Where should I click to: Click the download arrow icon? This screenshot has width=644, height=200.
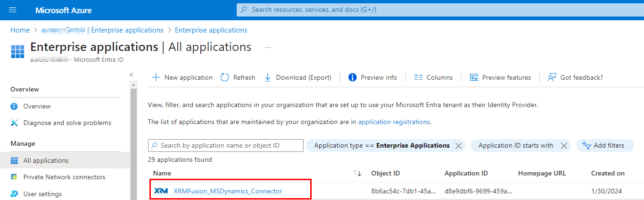click(268, 77)
